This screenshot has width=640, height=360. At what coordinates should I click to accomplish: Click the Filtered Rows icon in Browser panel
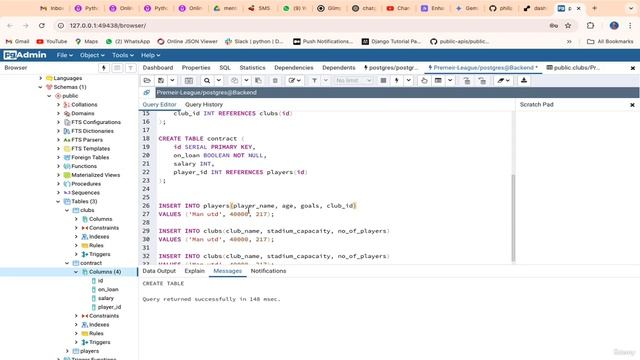pos(131,68)
